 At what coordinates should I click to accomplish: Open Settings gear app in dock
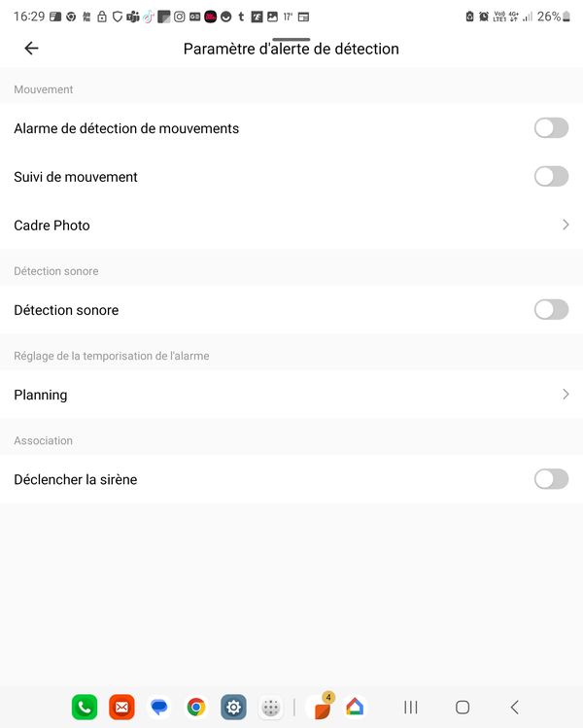pyautogui.click(x=233, y=708)
